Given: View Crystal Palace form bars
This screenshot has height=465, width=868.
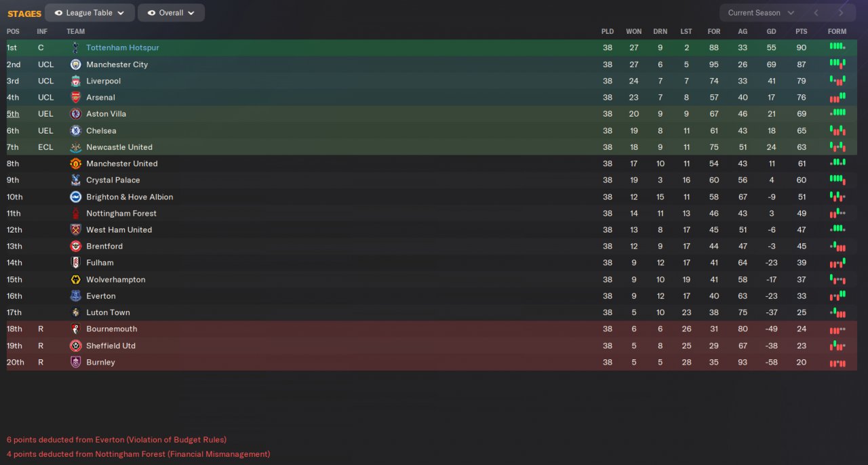Looking at the screenshot, I should (x=837, y=180).
